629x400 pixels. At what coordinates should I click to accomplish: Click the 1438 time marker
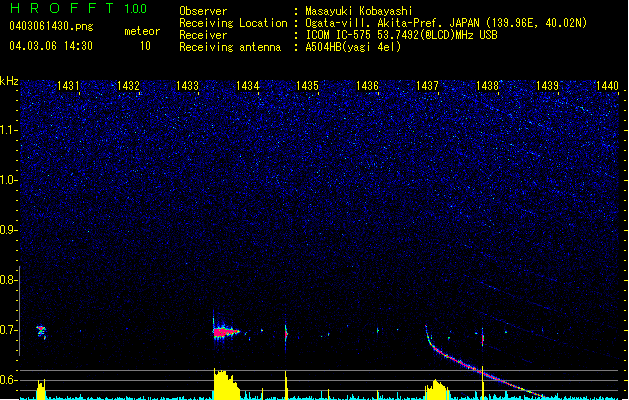pyautogui.click(x=487, y=86)
